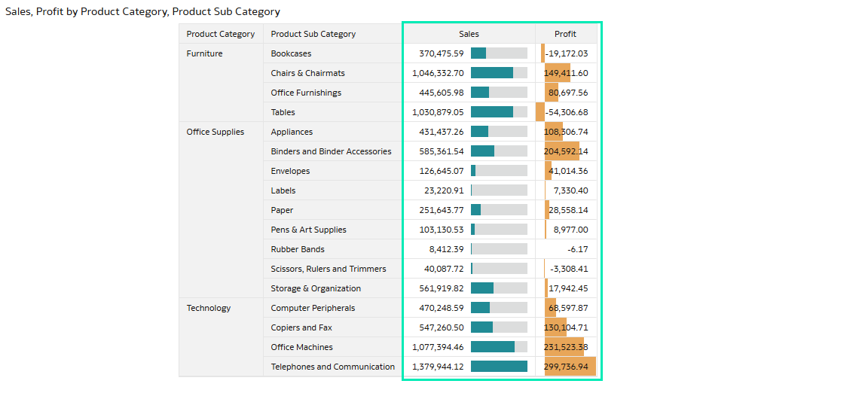Image resolution: width=868 pixels, height=402 pixels.
Task: Select sales value 103,130.53
Action: (442, 230)
